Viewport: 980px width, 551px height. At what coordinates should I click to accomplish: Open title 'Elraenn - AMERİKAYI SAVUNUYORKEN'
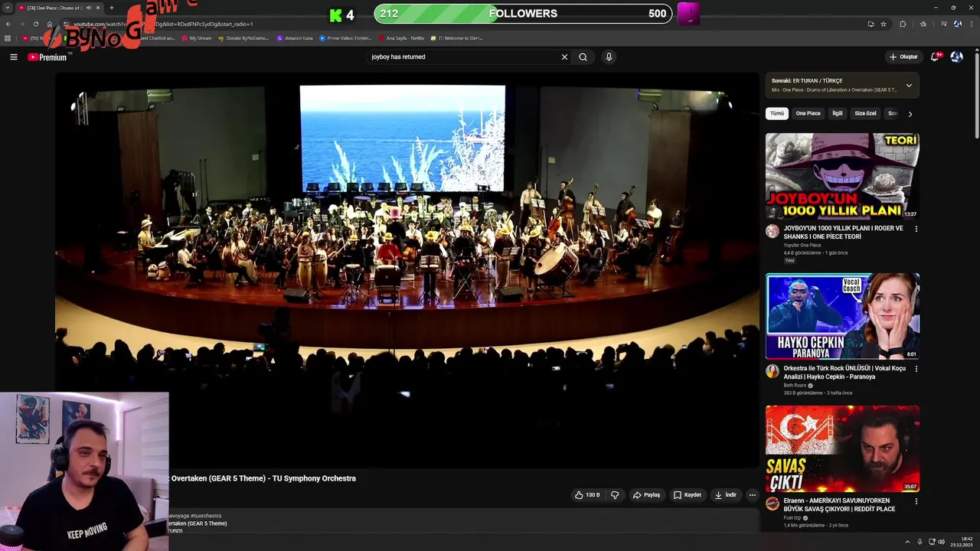[x=839, y=505]
